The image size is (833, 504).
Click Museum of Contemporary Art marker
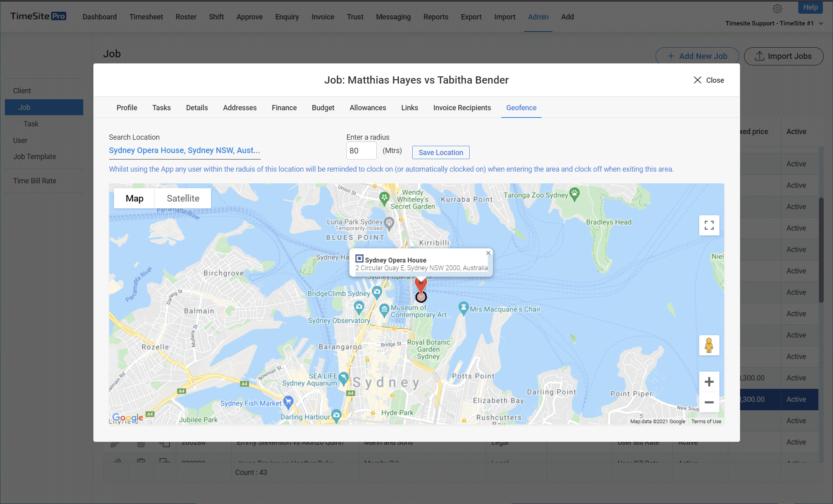click(x=384, y=310)
